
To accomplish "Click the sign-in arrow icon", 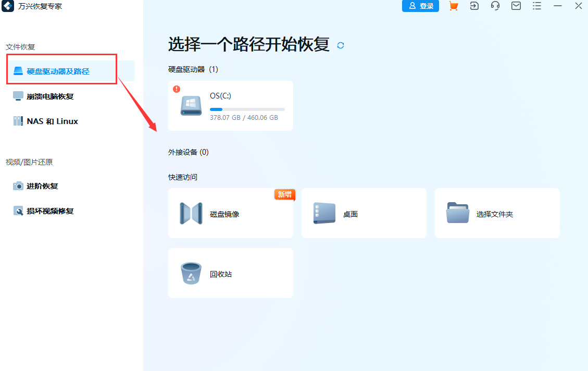I will [x=474, y=6].
